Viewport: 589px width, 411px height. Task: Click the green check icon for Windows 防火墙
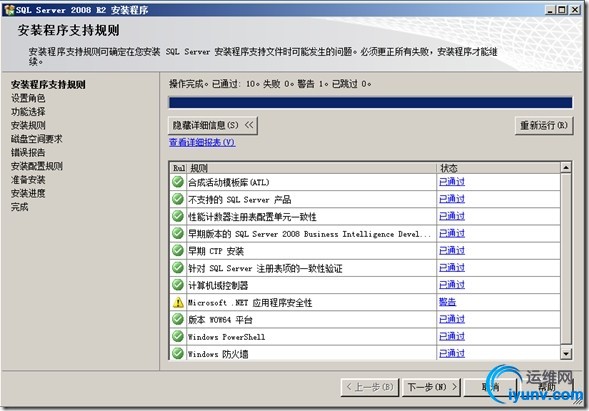[x=178, y=354]
